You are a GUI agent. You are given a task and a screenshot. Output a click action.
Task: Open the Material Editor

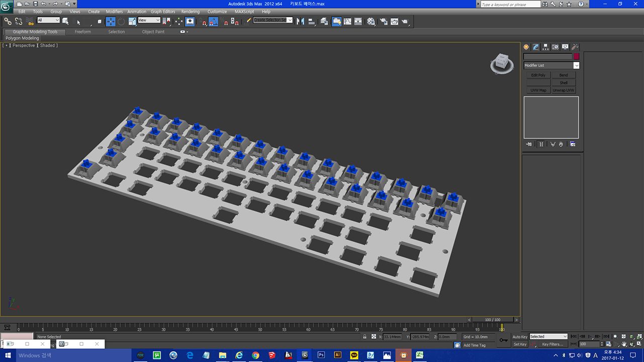(x=371, y=21)
